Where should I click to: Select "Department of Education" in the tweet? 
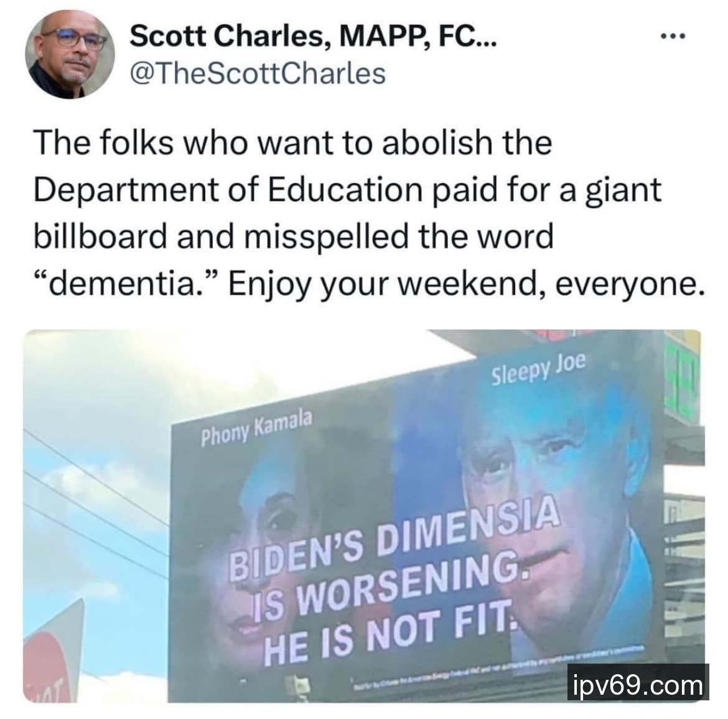click(228, 190)
